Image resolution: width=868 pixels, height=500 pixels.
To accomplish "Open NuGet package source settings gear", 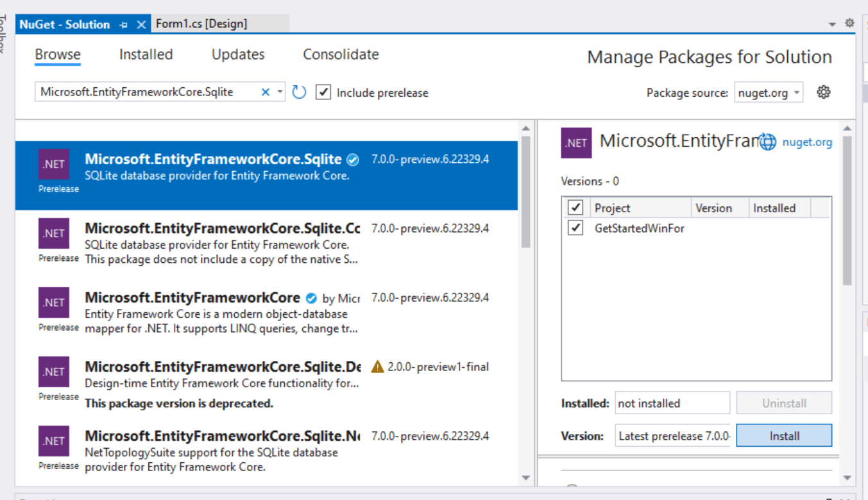I will coord(824,92).
